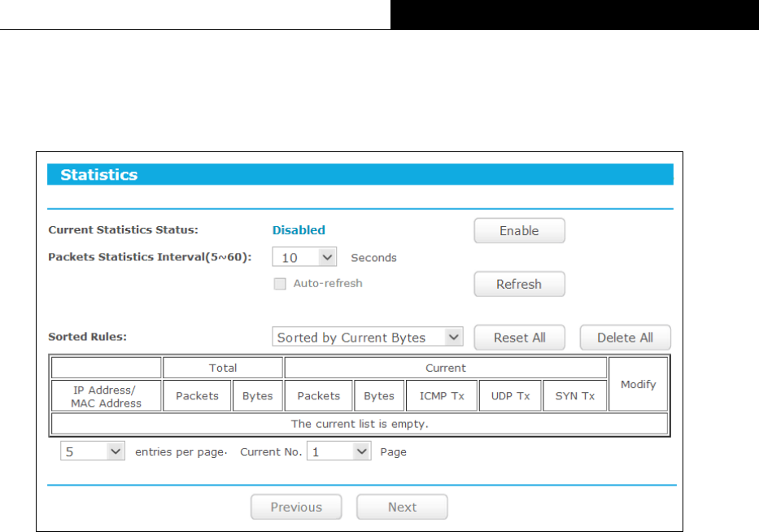Click the Modify column header
The width and height of the screenshot is (759, 532).
638,384
